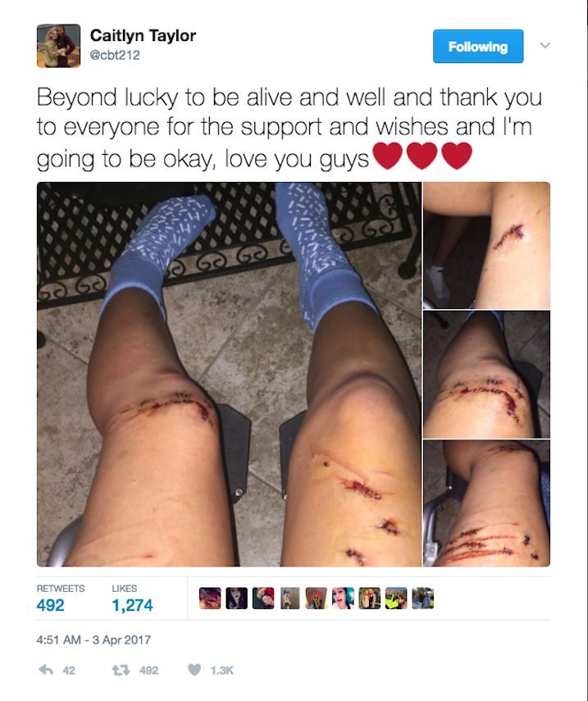588x701 pixels.
Task: Toggle the Following button
Action: point(478,46)
